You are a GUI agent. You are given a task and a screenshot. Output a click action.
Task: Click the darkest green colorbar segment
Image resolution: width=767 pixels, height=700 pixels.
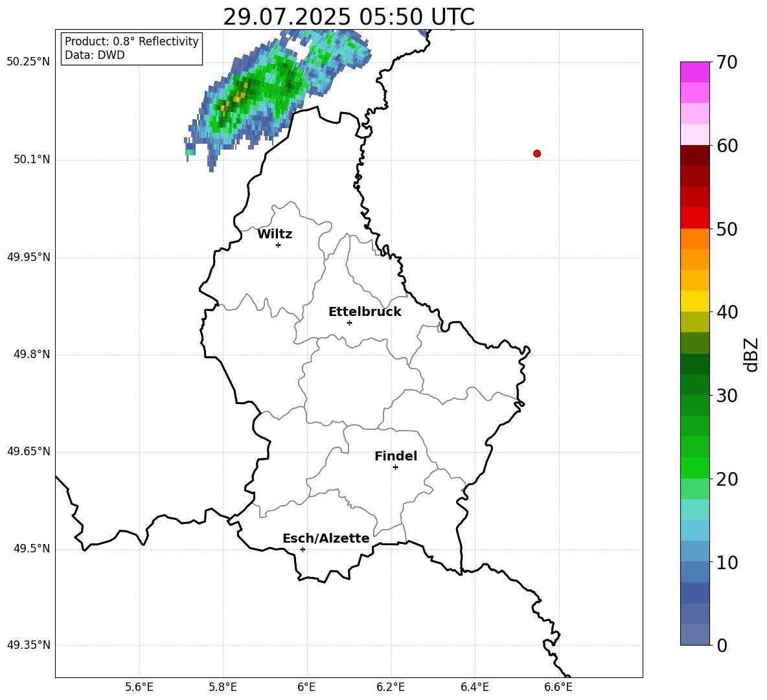pyautogui.click(x=695, y=364)
